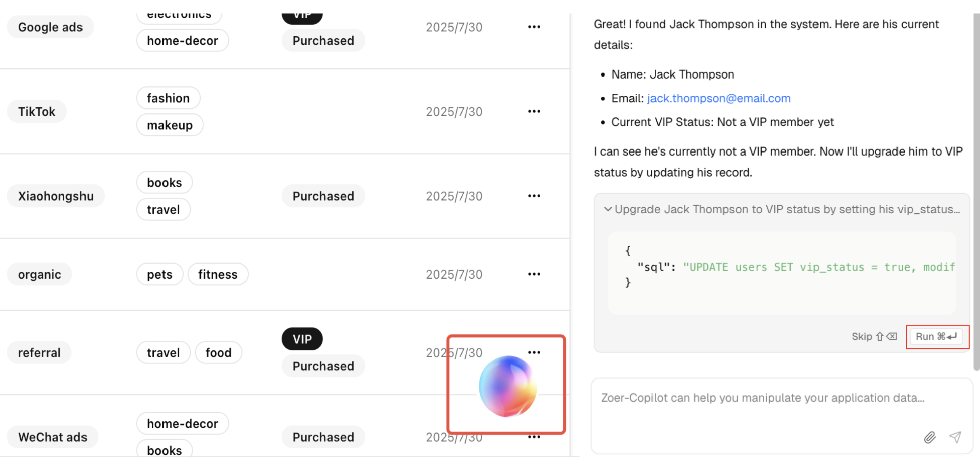The height and width of the screenshot is (457, 980).
Task: Collapse the Upgrade Jack Thompson SQL block
Action: point(608,209)
